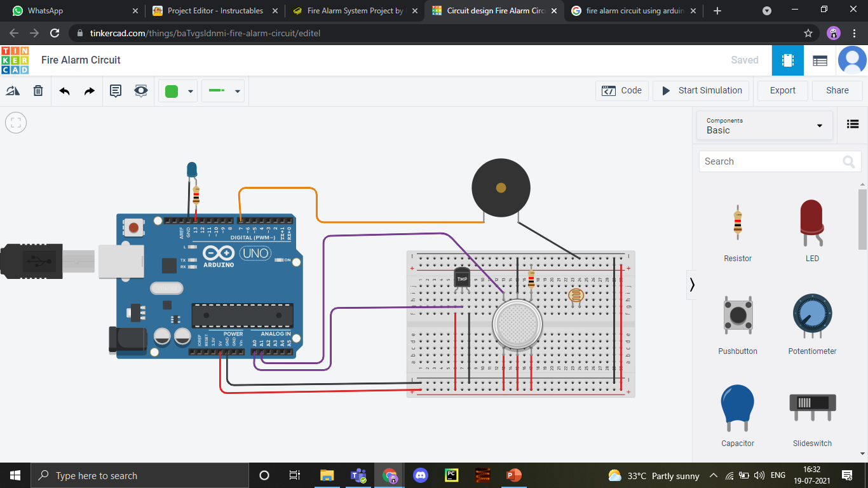Switch to Project Editor - Instructables tab

click(x=215, y=11)
